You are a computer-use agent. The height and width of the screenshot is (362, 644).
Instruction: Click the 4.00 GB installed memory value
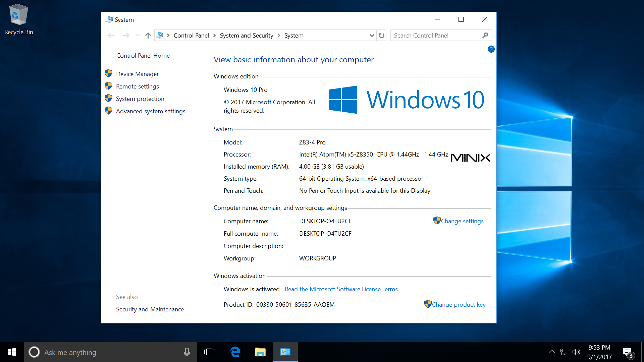tap(331, 166)
